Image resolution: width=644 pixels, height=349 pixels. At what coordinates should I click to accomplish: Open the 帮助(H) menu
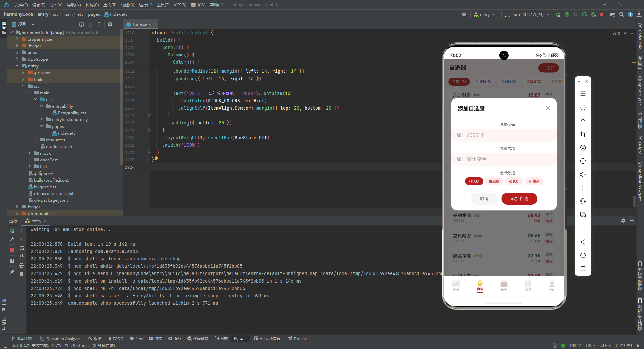[217, 5]
